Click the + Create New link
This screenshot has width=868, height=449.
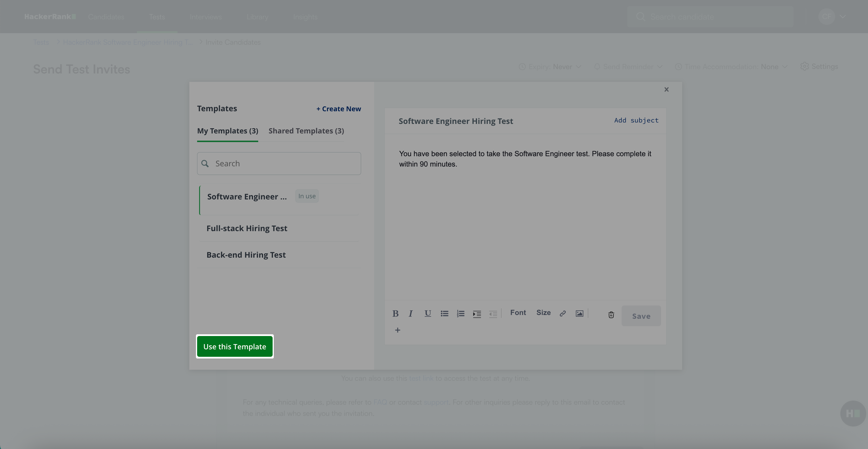338,109
